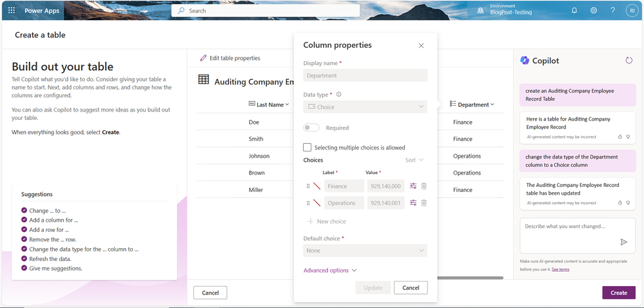Select the 'Johnson' last name cell

pos(259,156)
